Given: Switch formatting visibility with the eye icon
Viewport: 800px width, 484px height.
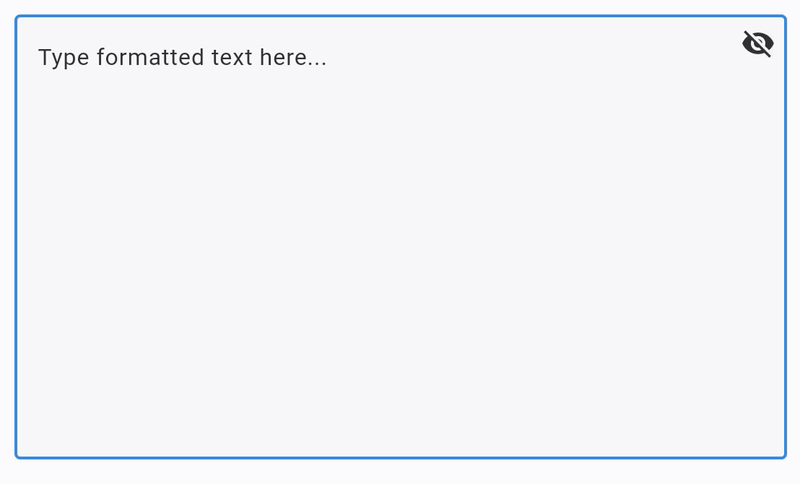Looking at the screenshot, I should 758,44.
